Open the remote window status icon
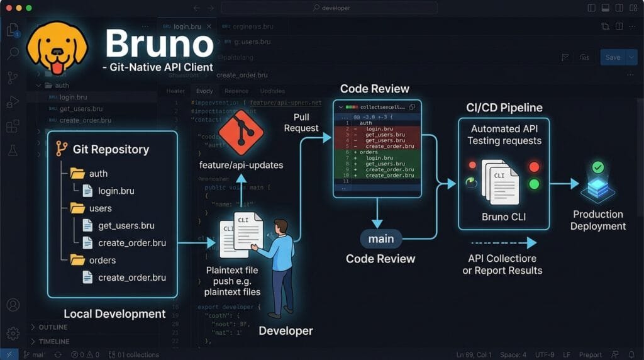644x360 pixels. click(x=9, y=354)
